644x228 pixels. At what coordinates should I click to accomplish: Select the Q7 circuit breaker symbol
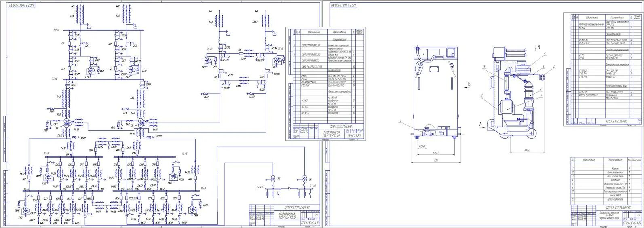(266, 75)
